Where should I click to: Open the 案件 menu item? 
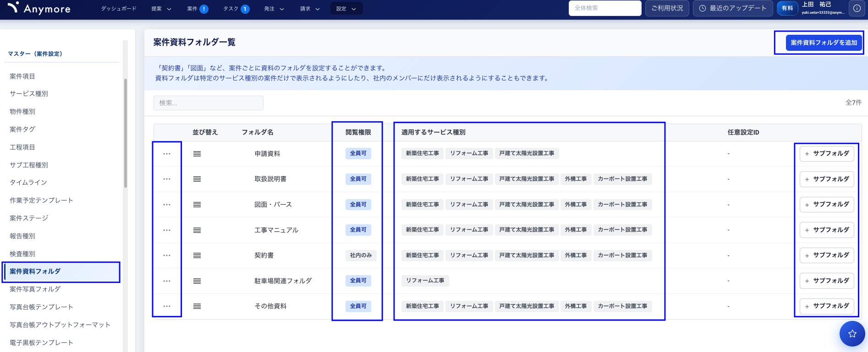[x=192, y=9]
